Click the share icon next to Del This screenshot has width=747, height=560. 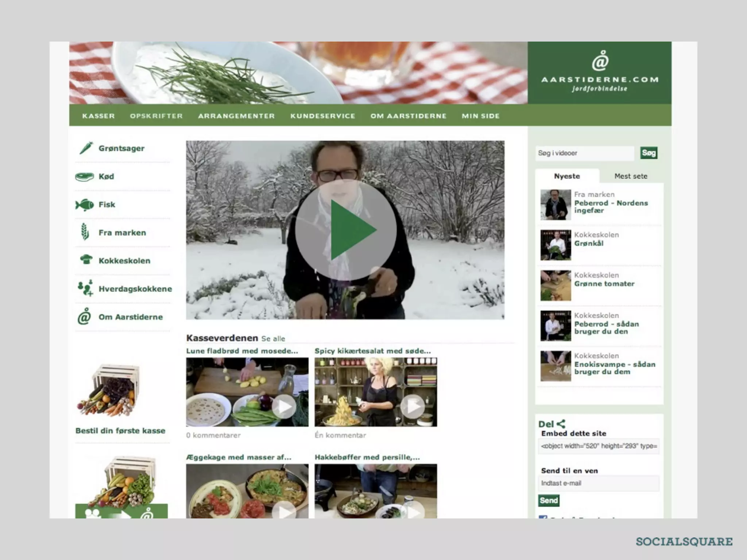561,424
